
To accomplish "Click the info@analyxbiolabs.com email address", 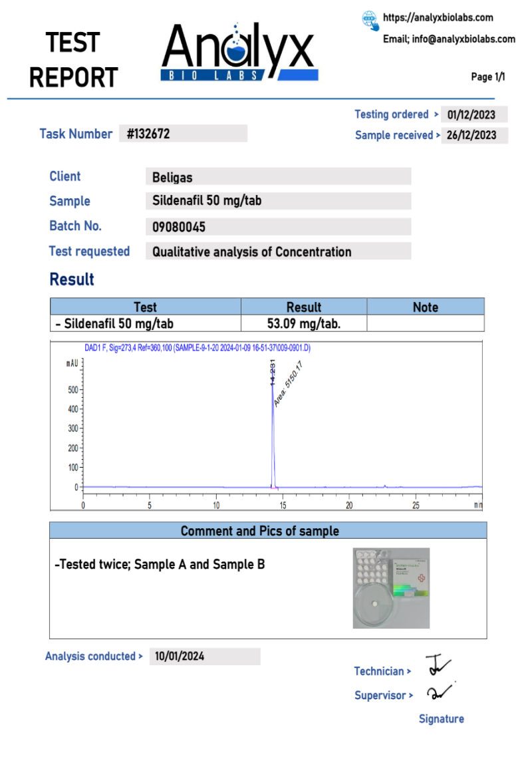I will 449,39.
